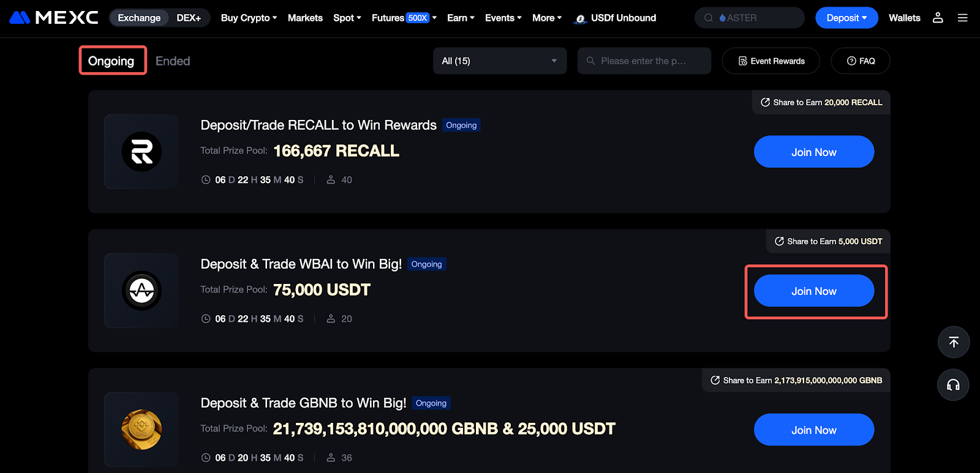The width and height of the screenshot is (980, 473).
Task: Open customer support headset icon
Action: (x=953, y=385)
